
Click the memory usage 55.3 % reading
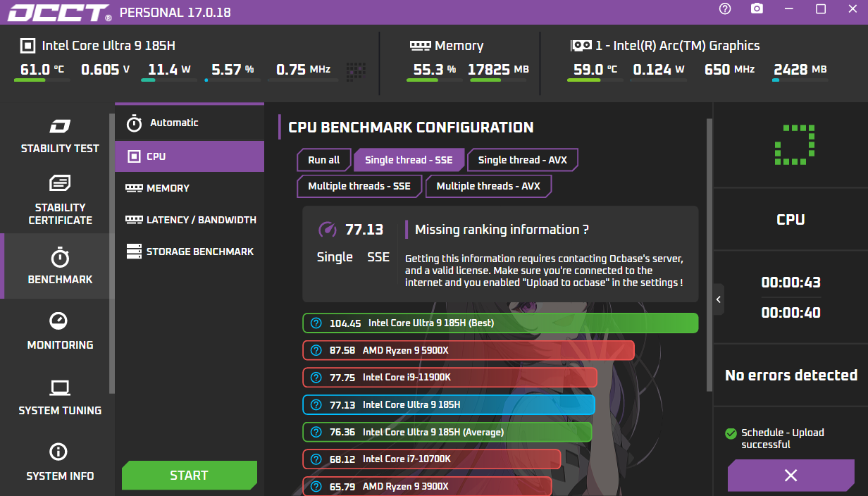coord(434,69)
